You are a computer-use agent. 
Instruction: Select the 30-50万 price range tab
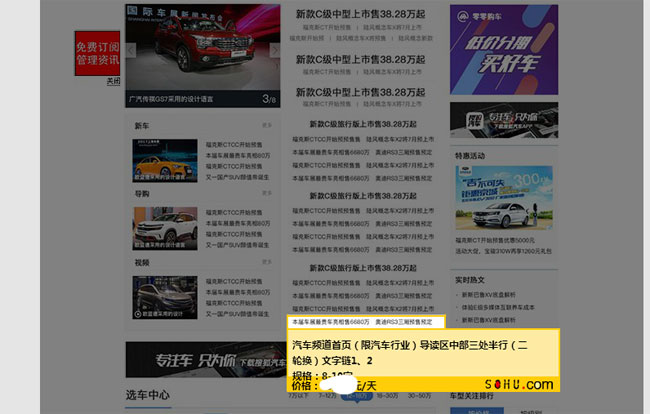[x=419, y=396]
